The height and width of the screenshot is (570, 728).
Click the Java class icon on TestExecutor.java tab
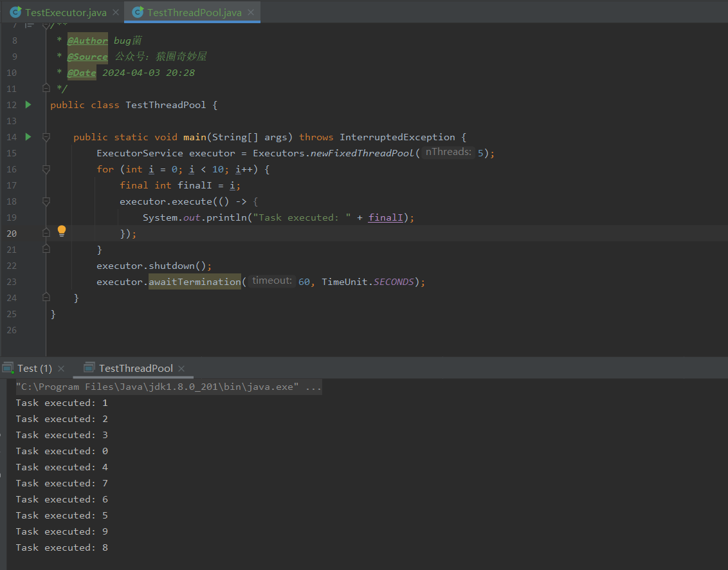coord(15,12)
